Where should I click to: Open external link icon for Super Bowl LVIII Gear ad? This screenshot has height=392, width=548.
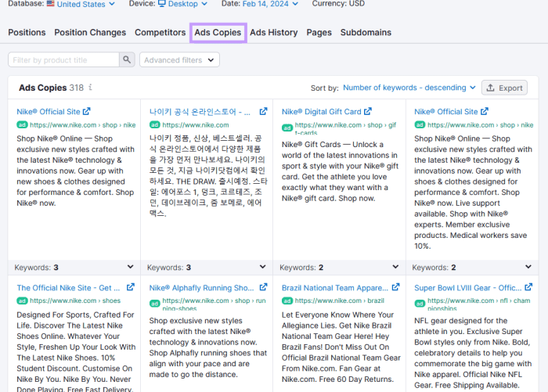(529, 288)
